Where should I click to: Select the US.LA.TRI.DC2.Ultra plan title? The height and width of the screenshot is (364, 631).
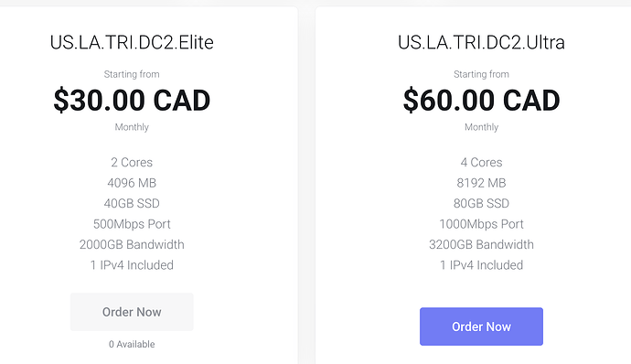pyautogui.click(x=481, y=42)
